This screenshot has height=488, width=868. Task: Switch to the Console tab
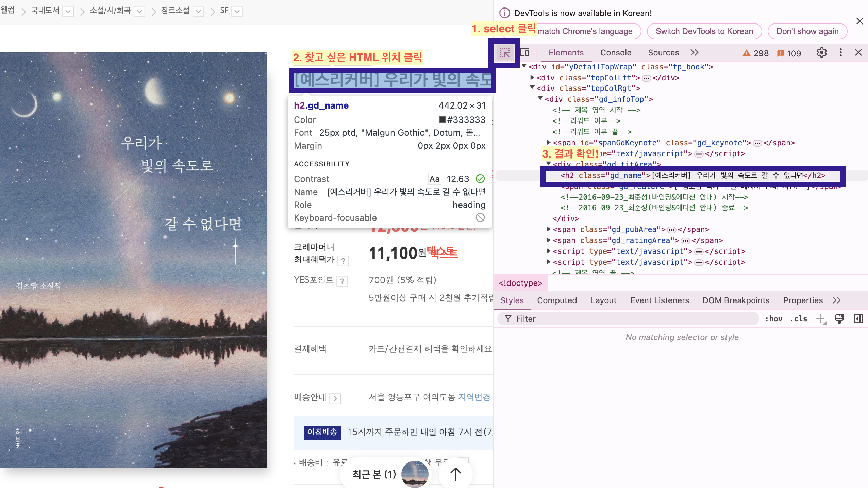coord(616,53)
